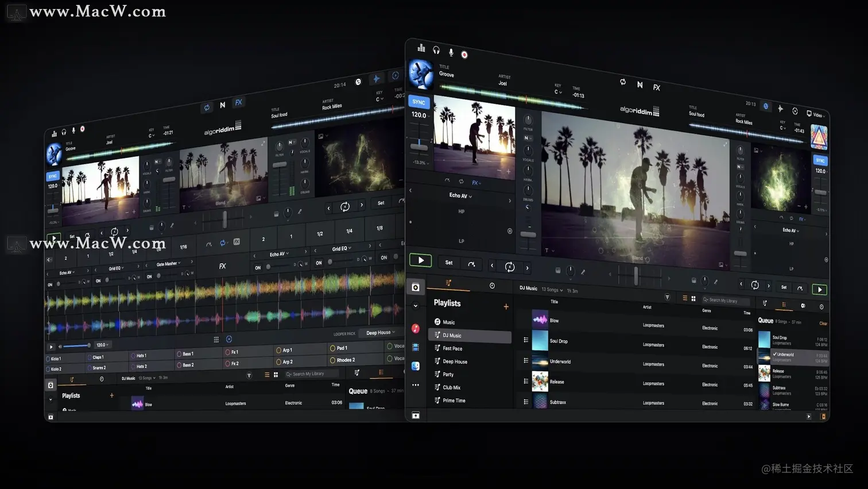Toggle Gate Masher ON button in left window
The image size is (868, 489).
[149, 277]
